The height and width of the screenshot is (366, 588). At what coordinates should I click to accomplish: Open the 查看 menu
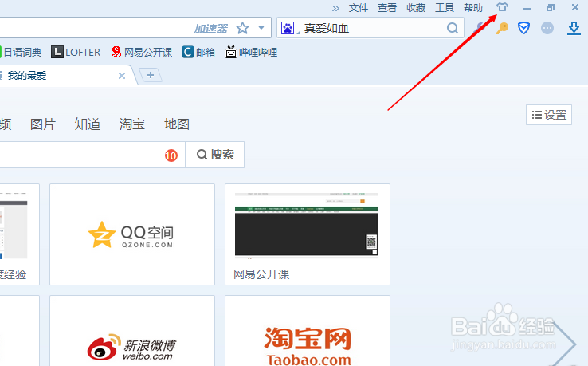click(387, 8)
